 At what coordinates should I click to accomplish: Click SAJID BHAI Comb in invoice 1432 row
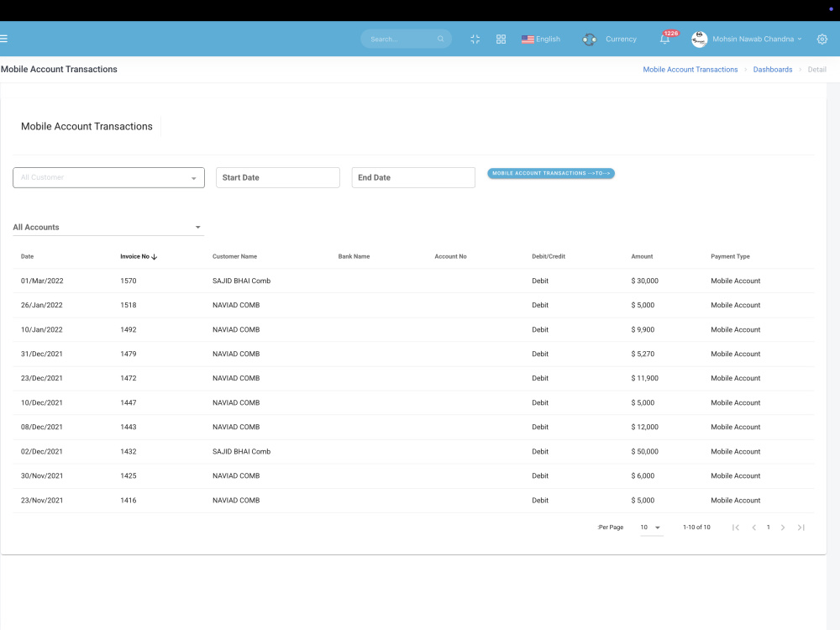click(x=242, y=452)
